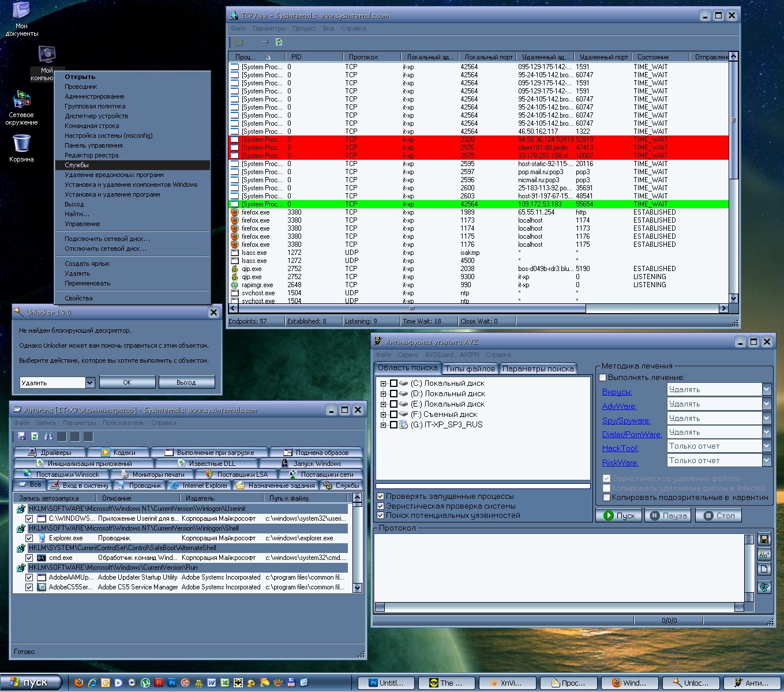This screenshot has height=692, width=784.
Task: Open Internet Explorer from quick launch bar
Action: pyautogui.click(x=92, y=683)
